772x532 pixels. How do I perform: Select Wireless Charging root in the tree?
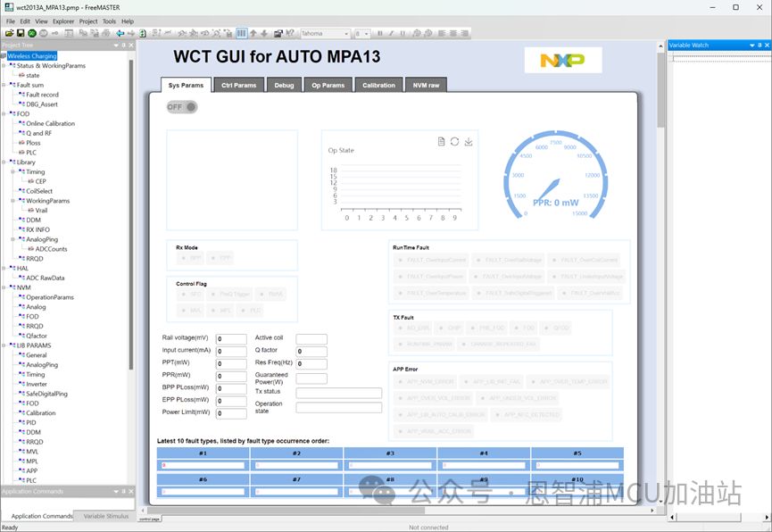coord(32,56)
